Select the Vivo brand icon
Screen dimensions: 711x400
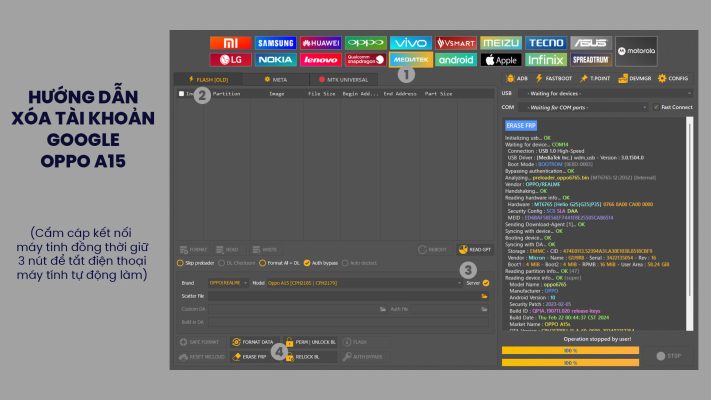tap(410, 43)
